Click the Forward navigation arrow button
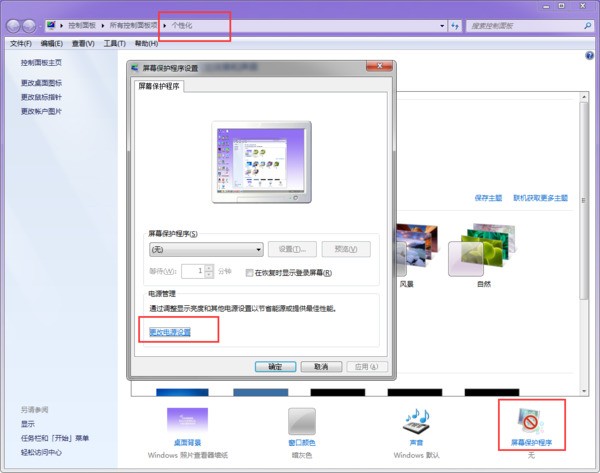The height and width of the screenshot is (473, 600). 29,26
